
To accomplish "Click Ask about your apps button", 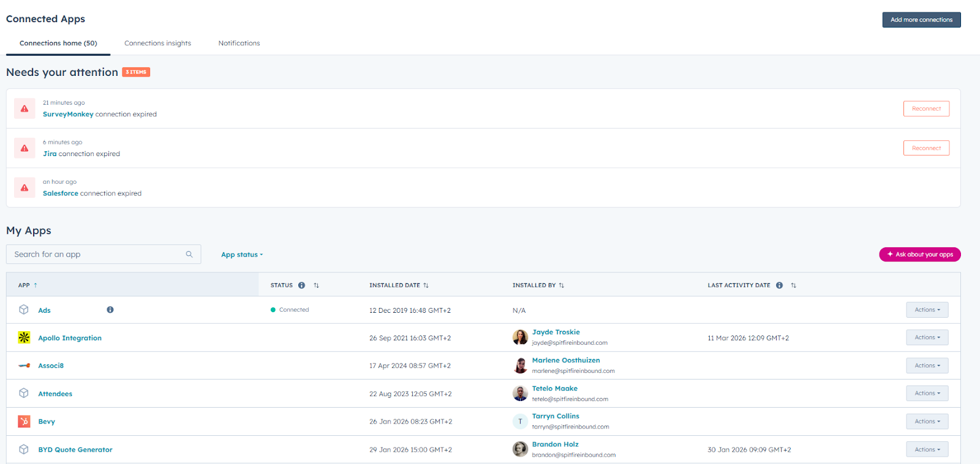I will pyautogui.click(x=920, y=254).
